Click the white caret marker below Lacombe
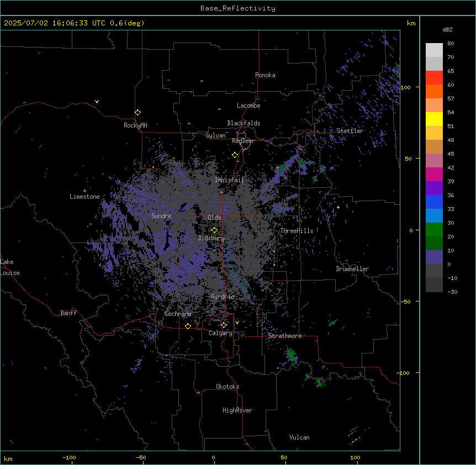 pyautogui.click(x=219, y=109)
